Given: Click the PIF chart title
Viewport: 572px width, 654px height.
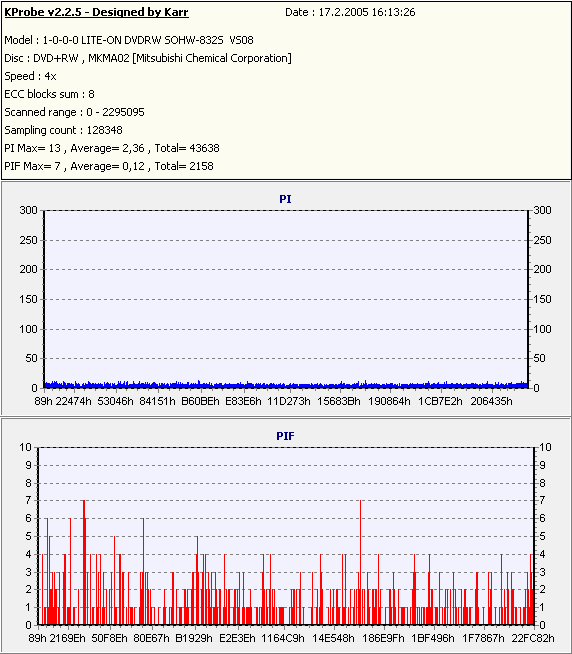Looking at the screenshot, I should tap(285, 436).
